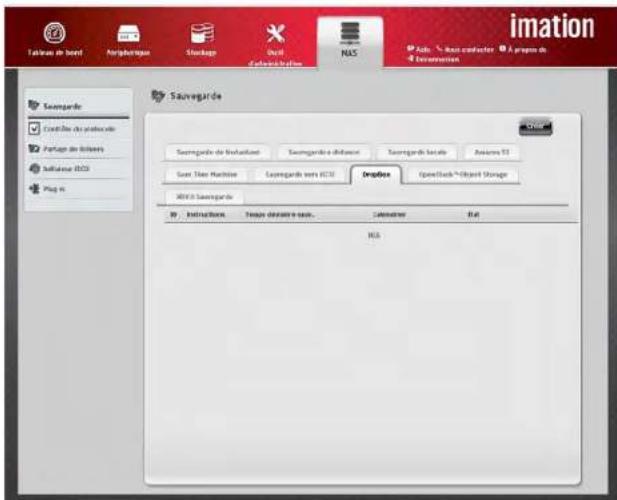The width and height of the screenshot is (617, 500).
Task: Click the sidebar Sauvegarde icon
Action: (34, 106)
